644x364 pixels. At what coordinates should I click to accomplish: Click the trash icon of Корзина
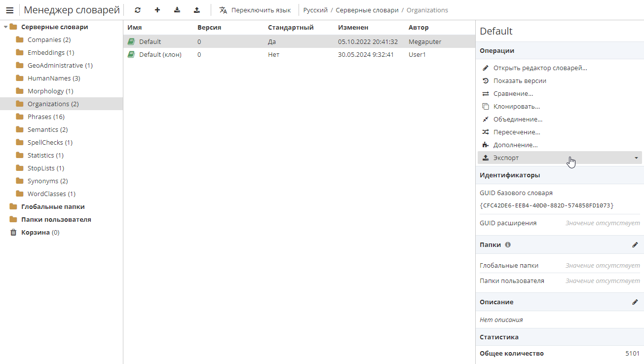(x=14, y=232)
